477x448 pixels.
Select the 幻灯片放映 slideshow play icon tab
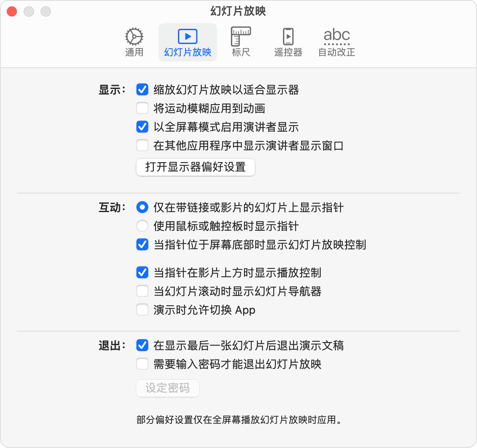(x=187, y=42)
